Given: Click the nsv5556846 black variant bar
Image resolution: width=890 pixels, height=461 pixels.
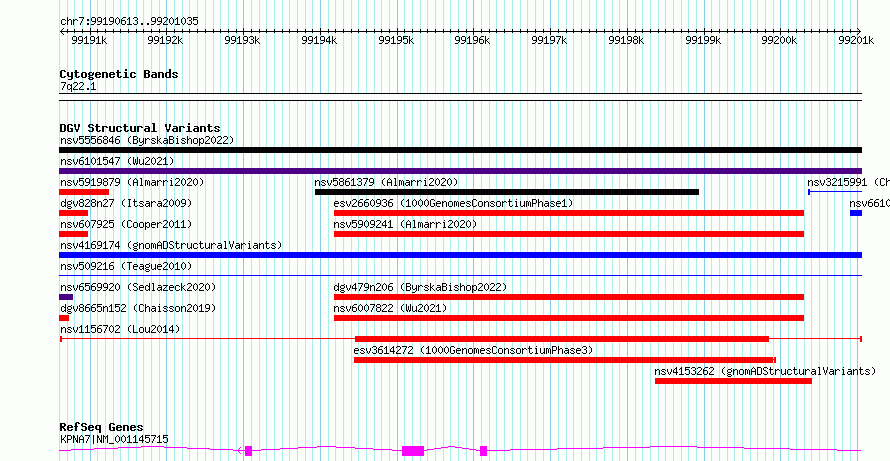Looking at the screenshot, I should (460, 150).
